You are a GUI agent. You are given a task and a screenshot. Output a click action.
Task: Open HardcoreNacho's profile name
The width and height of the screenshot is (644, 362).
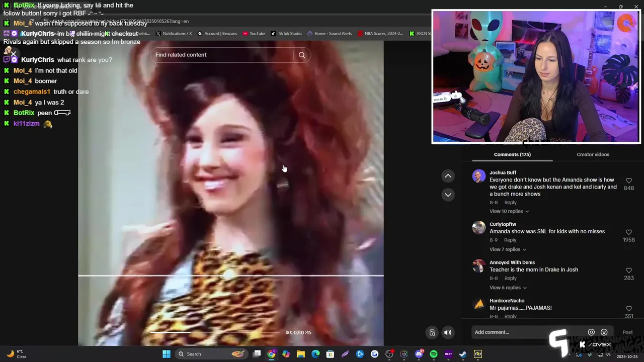pos(507,301)
